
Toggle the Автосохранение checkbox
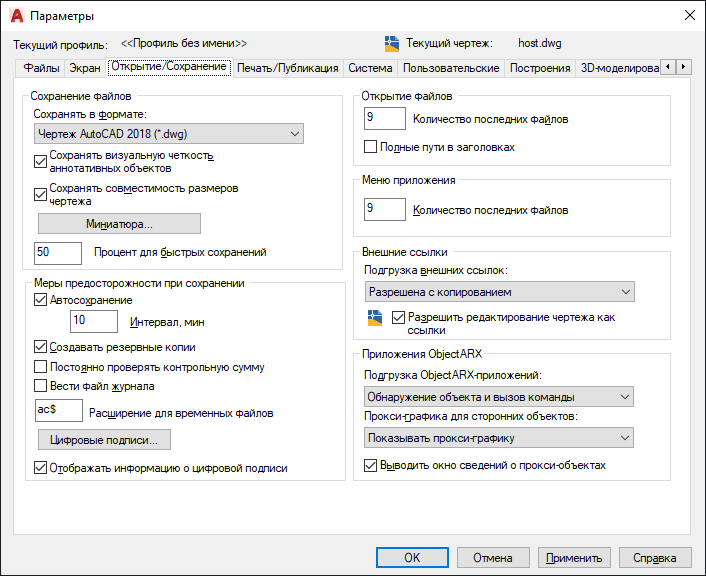41,300
